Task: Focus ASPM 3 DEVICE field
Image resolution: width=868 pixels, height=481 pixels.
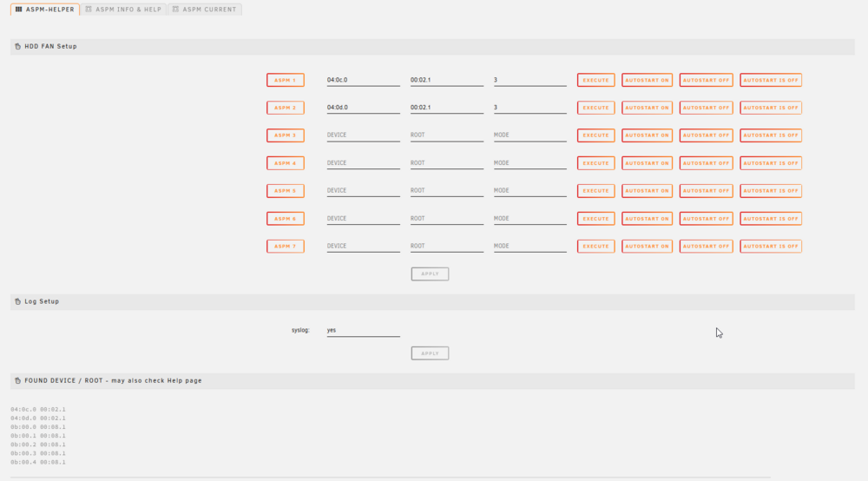Action: 363,135
